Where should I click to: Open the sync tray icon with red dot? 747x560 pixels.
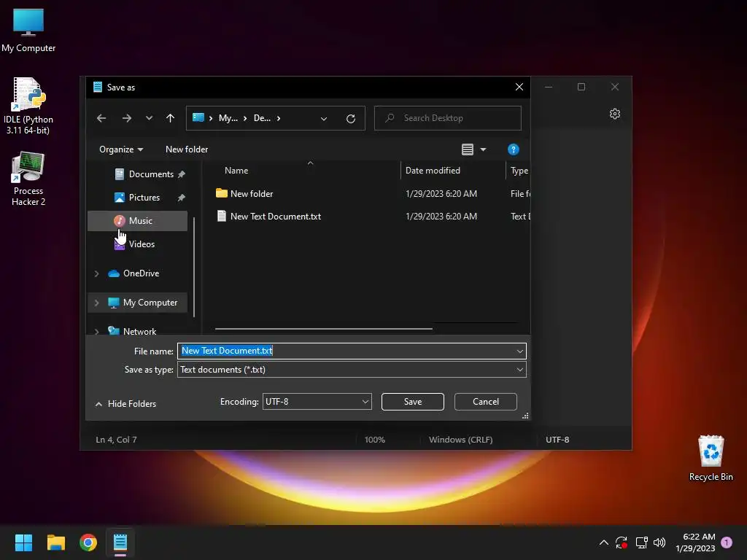pyautogui.click(x=622, y=542)
